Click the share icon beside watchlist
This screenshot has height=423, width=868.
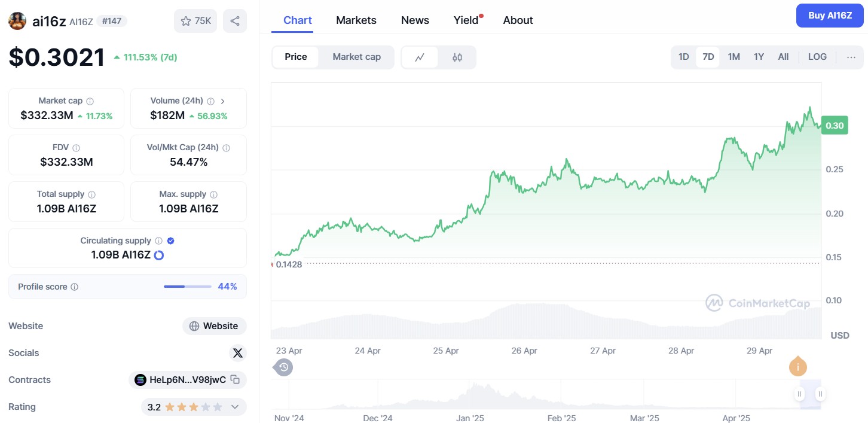[235, 21]
